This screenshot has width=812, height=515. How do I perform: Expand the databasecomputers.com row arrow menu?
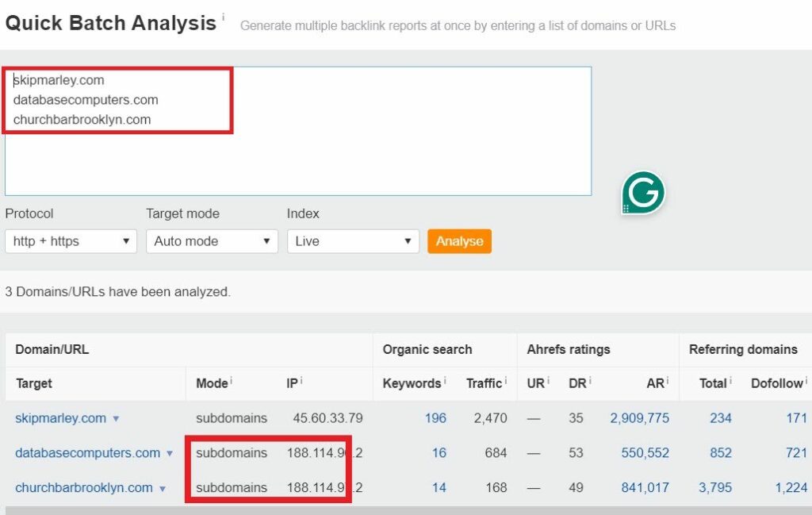(x=170, y=453)
